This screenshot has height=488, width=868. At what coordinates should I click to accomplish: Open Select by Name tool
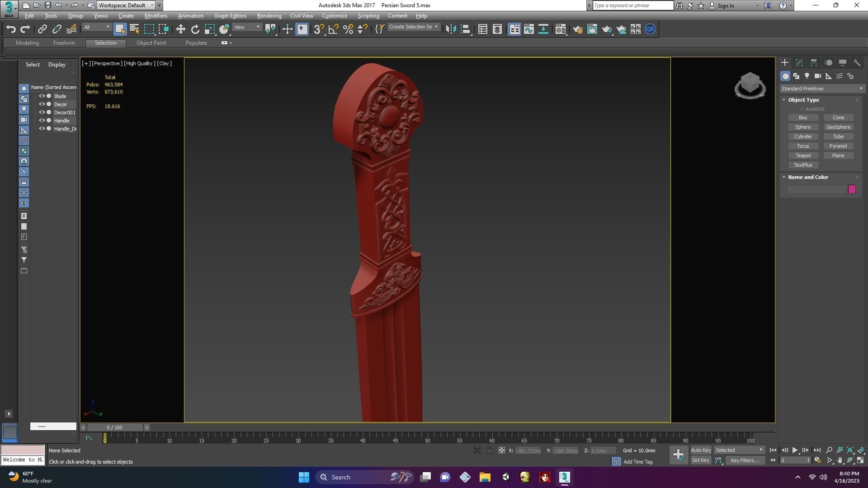click(x=134, y=29)
